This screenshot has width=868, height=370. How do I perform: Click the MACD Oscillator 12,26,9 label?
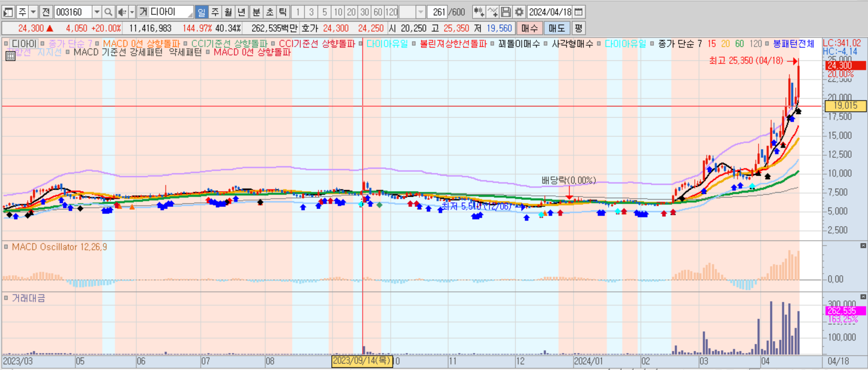pos(59,247)
